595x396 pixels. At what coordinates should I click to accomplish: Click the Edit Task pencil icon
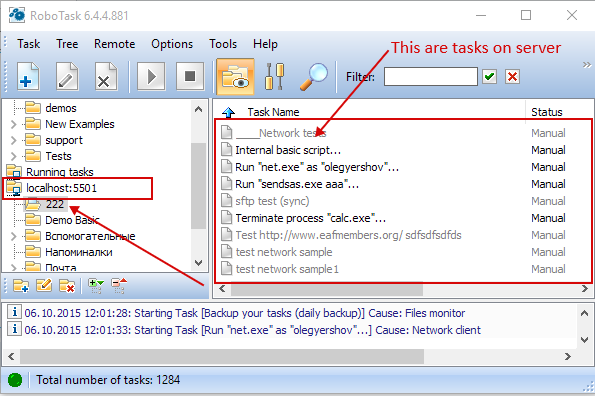tap(67, 76)
